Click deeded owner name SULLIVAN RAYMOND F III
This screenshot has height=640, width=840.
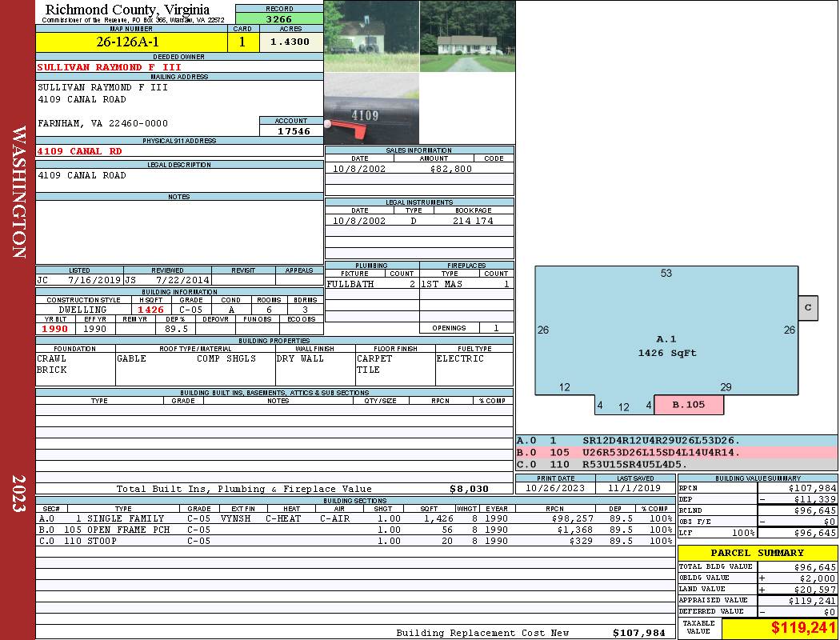[110, 67]
